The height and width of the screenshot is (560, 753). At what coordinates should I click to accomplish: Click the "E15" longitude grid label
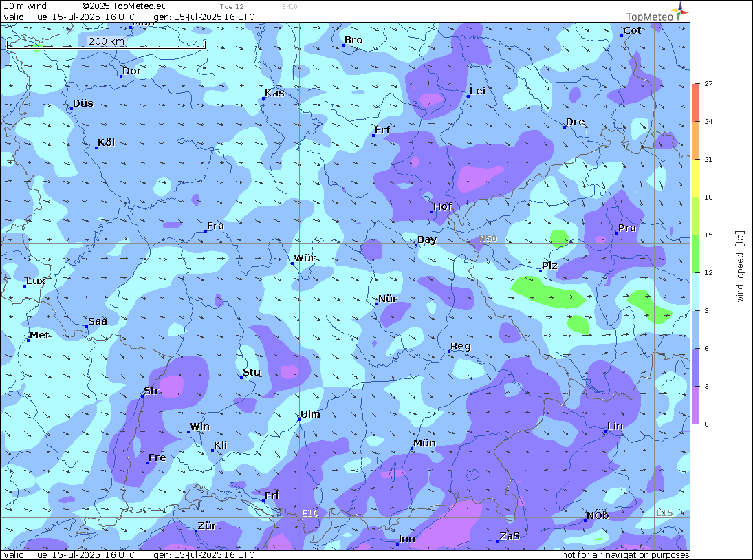(664, 513)
